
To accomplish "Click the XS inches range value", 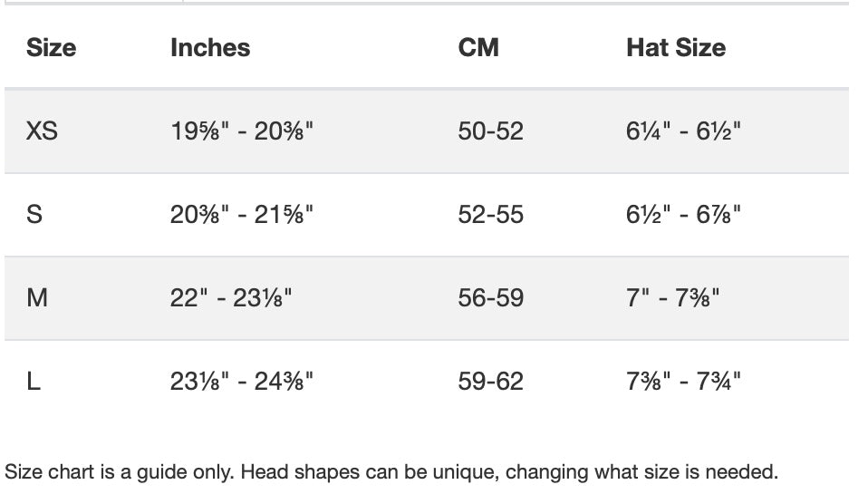I will click(242, 131).
